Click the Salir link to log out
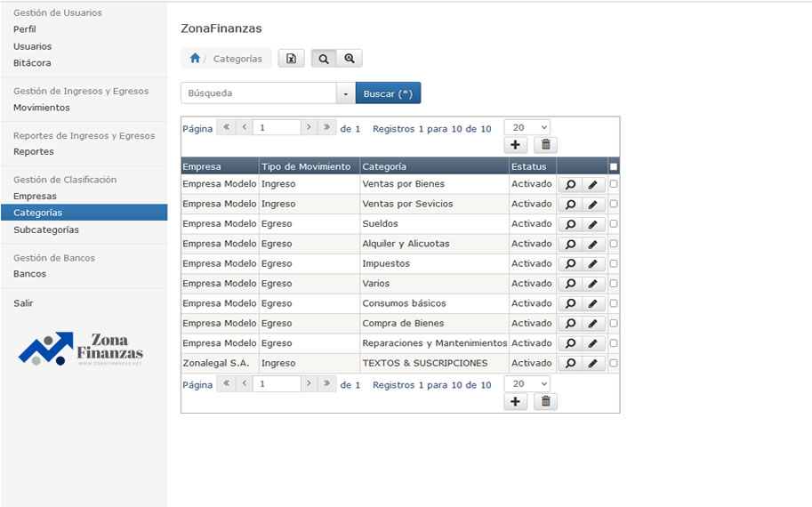 (x=23, y=303)
